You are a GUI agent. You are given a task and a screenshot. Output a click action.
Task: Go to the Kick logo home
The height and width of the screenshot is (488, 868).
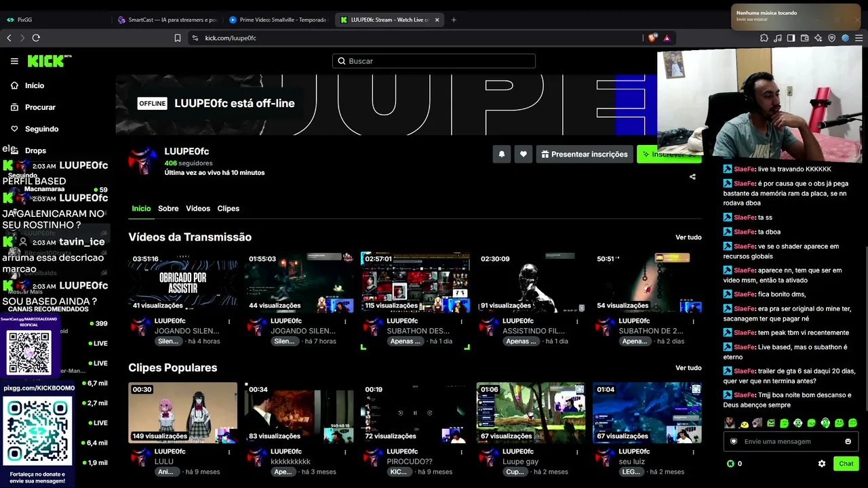click(49, 61)
